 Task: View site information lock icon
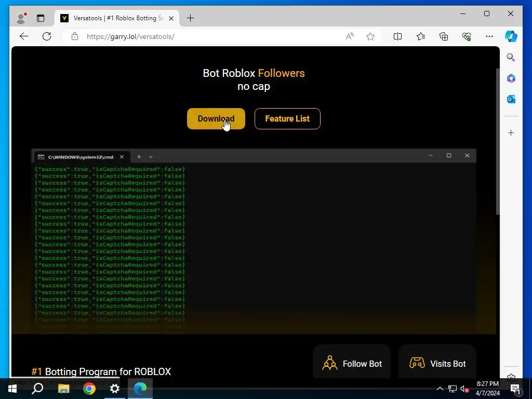point(75,36)
